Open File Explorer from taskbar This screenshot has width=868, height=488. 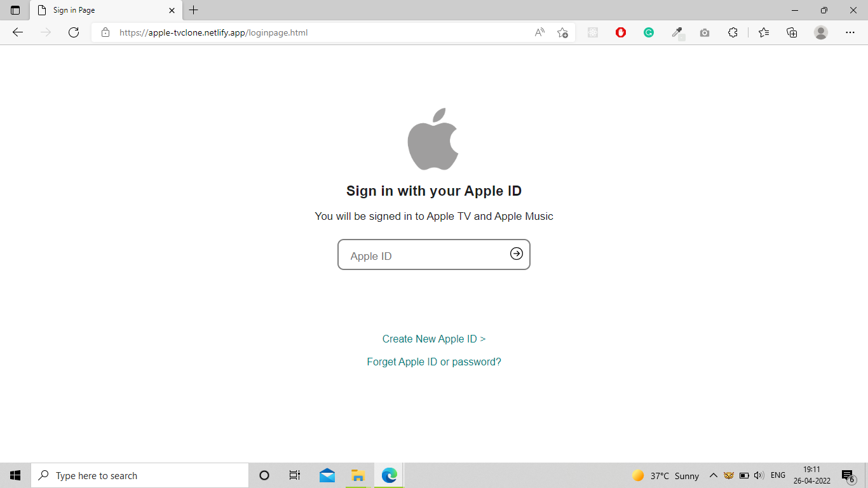point(358,475)
